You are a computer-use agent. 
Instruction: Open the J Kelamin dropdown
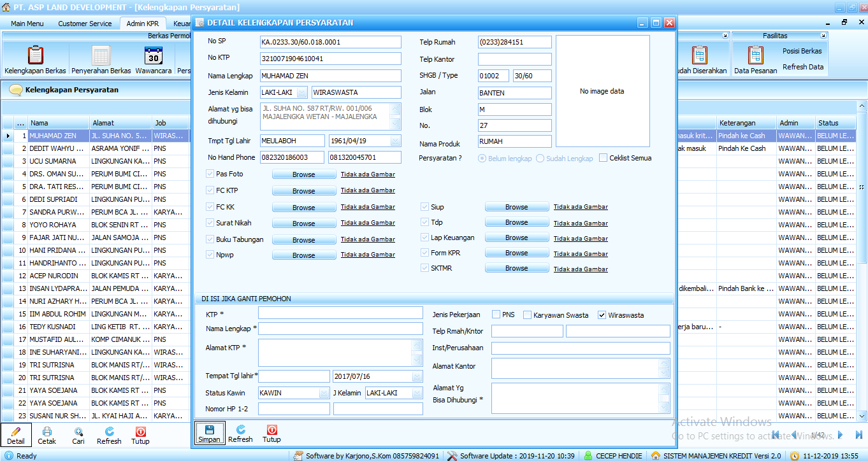coord(417,393)
